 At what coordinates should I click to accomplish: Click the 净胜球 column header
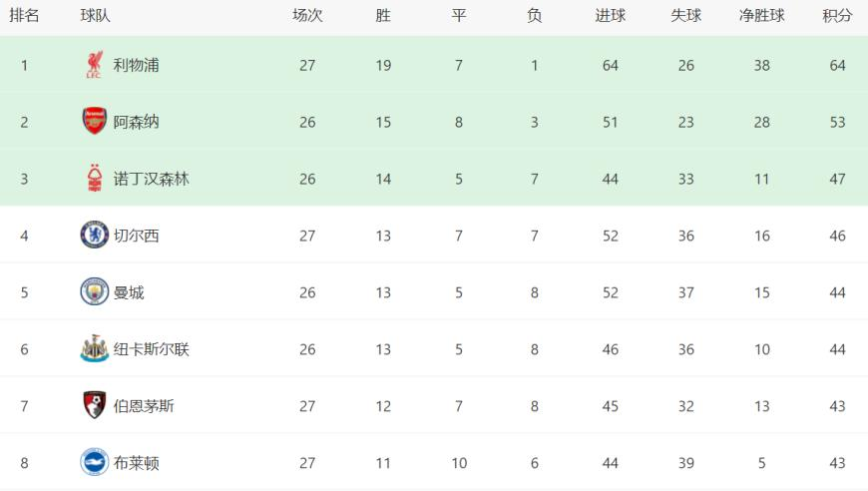761,16
